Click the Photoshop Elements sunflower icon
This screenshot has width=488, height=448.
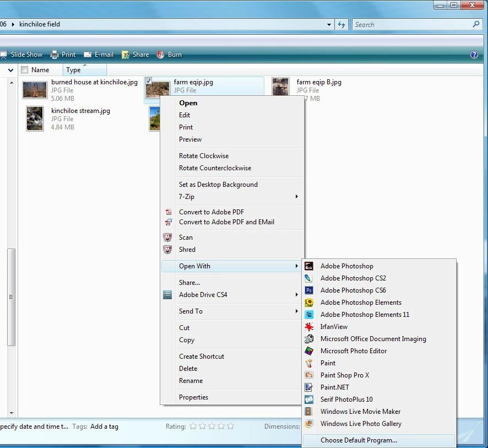coord(309,303)
